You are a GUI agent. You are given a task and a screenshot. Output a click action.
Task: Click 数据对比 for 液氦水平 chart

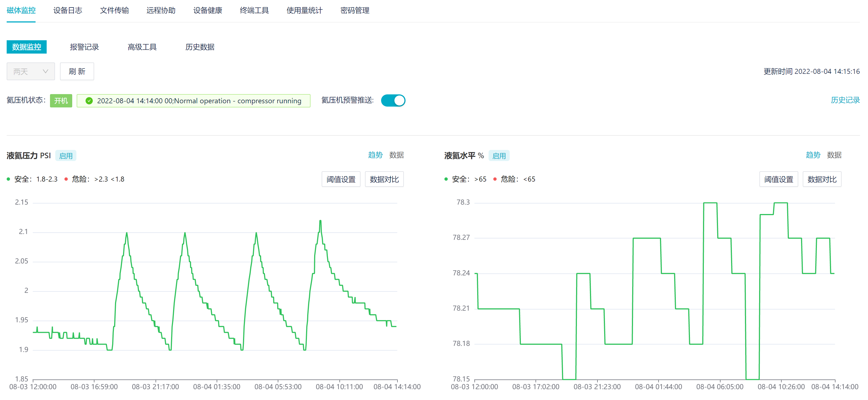[822, 179]
